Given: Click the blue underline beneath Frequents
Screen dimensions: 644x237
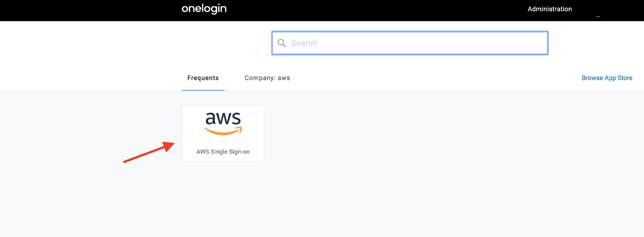Looking at the screenshot, I should tap(203, 90).
